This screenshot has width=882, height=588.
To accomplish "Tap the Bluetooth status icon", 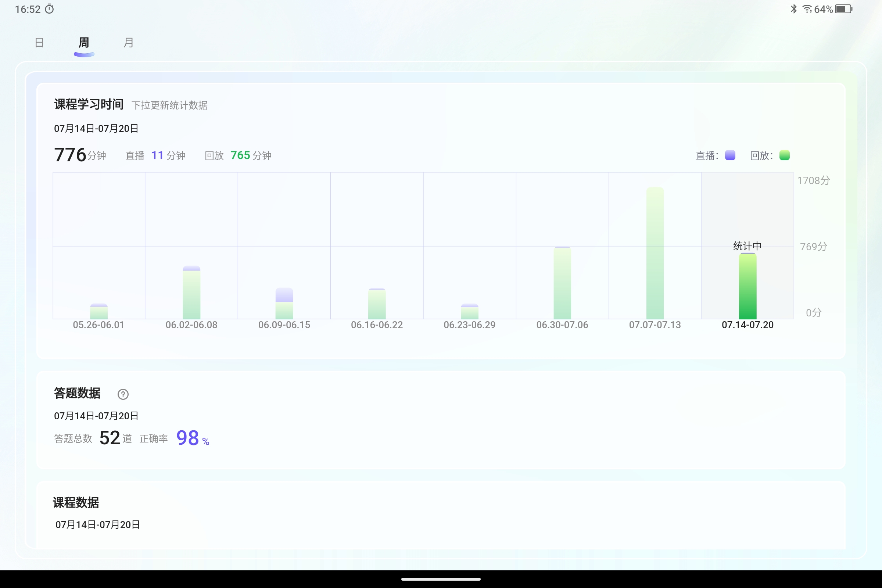I will click(x=793, y=9).
